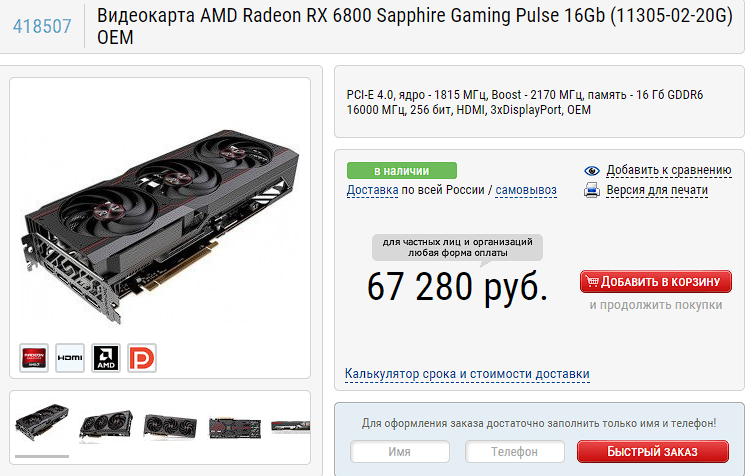Click the AMD logo badge icon
Viewport: 745px width, 476px height.
coord(106,358)
